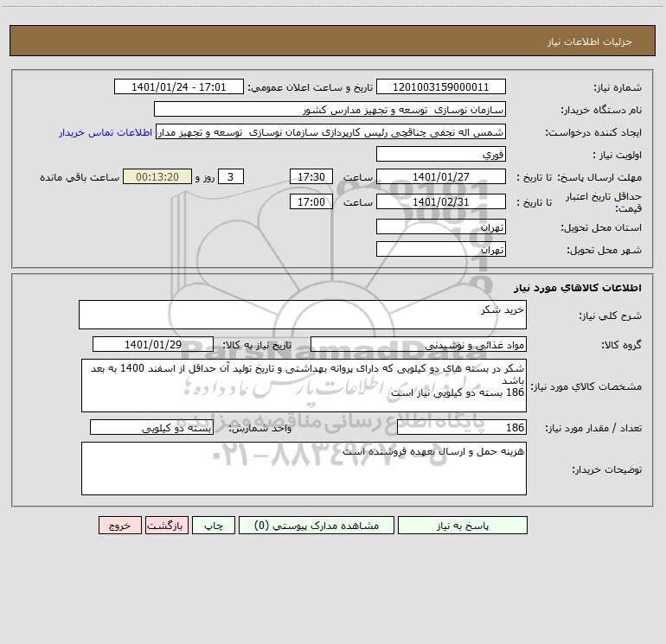The image size is (666, 644).
Task: Click the validity time field 17:00
Action: 311,201
